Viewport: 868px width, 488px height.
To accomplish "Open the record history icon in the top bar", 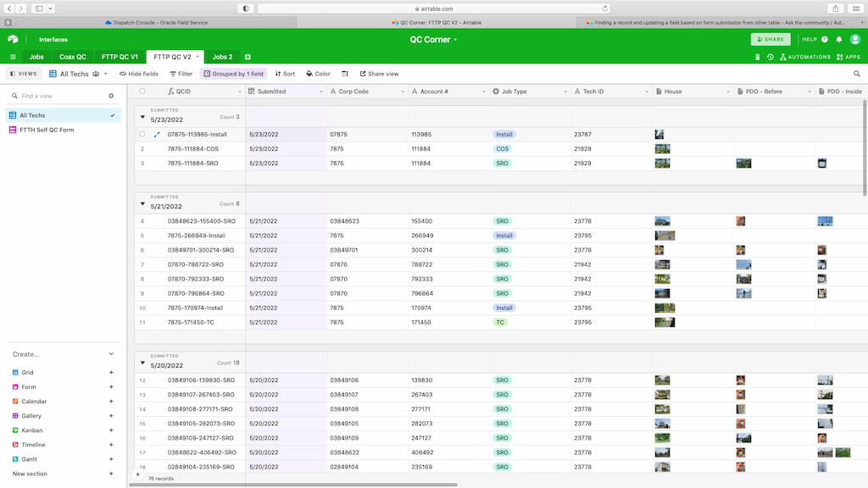I will [770, 57].
